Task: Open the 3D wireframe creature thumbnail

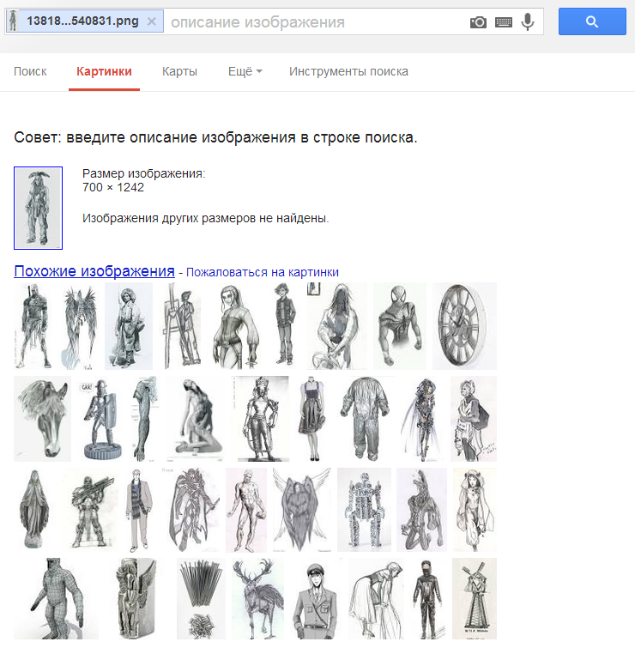Action: tap(57, 598)
